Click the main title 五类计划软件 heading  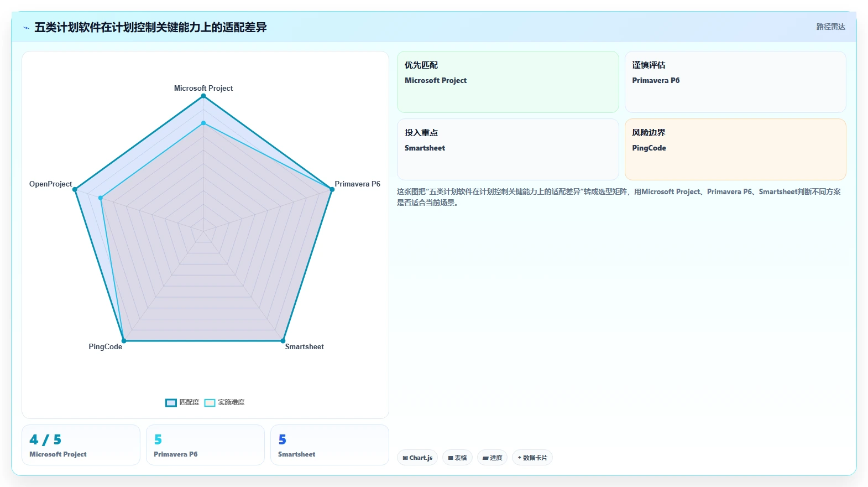[x=150, y=27]
